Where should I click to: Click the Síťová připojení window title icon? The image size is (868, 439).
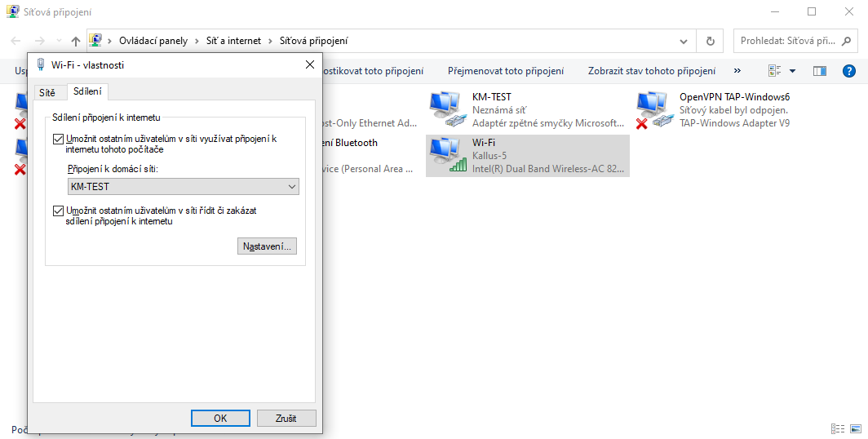12,11
